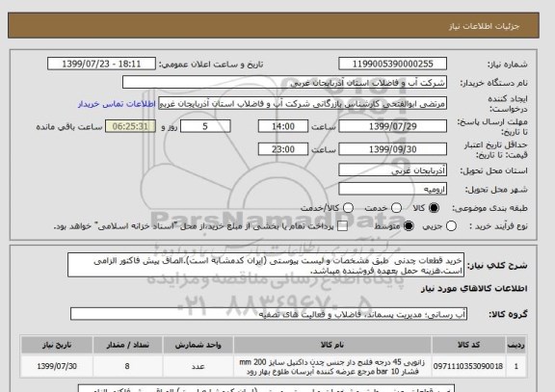Click the buyer organization name field
Viewport: 555px width, 392px height.
(x=284, y=83)
